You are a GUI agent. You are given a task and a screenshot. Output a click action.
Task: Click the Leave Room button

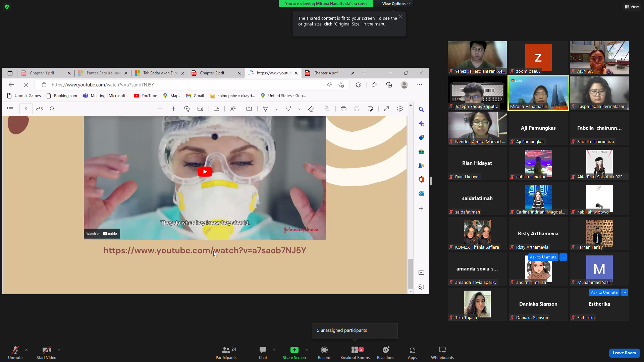[624, 353]
